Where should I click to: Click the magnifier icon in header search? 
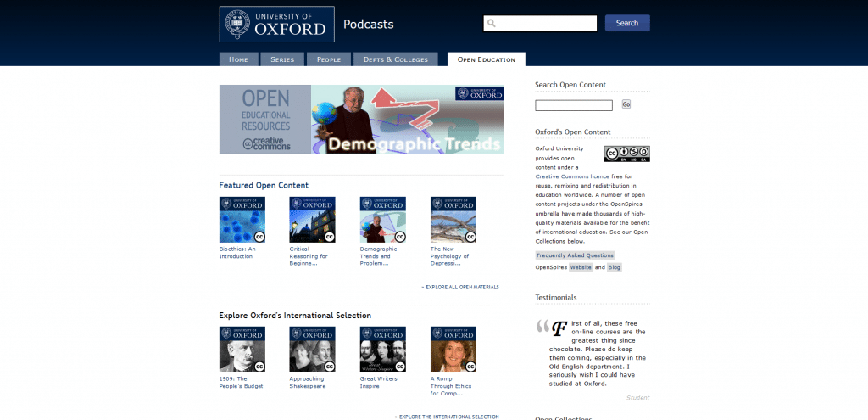click(491, 23)
